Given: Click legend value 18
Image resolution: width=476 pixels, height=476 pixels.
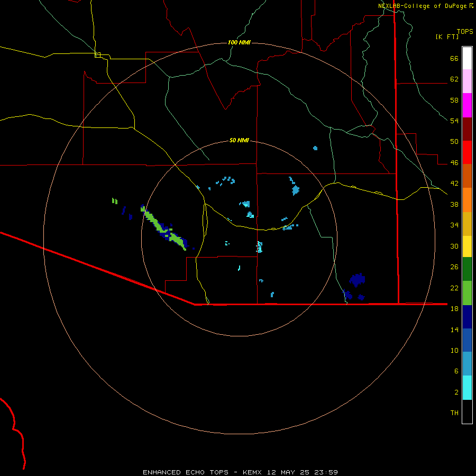Looking at the screenshot, I should pyautogui.click(x=454, y=309).
